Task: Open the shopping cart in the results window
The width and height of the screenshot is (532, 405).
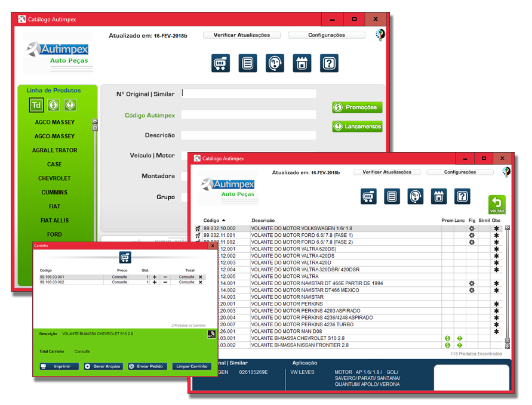Action: (x=368, y=197)
